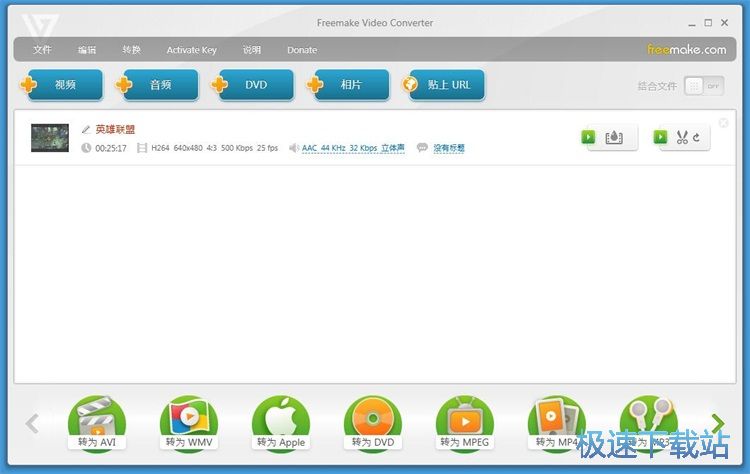Toggle the 结合文件 join files switch
Image resolution: width=750 pixels, height=474 pixels.
tap(704, 86)
